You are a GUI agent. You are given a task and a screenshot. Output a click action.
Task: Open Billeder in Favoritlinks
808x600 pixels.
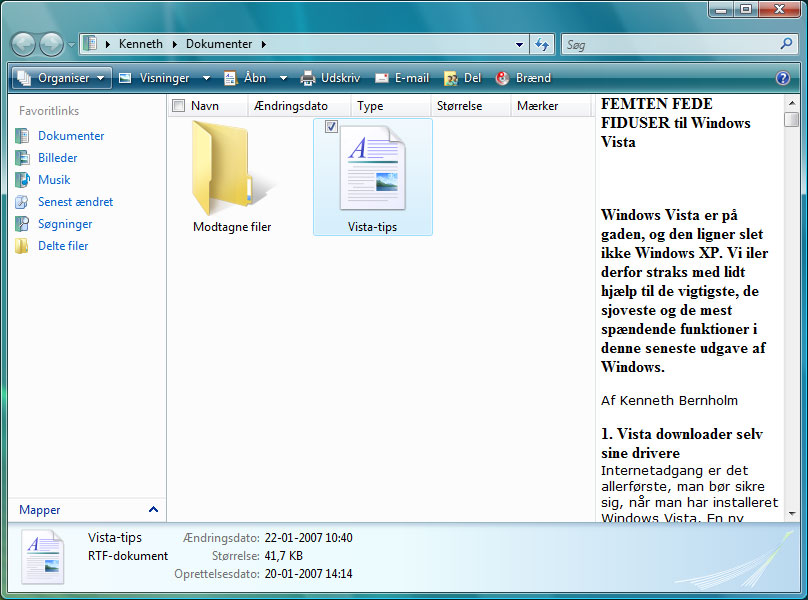point(57,158)
